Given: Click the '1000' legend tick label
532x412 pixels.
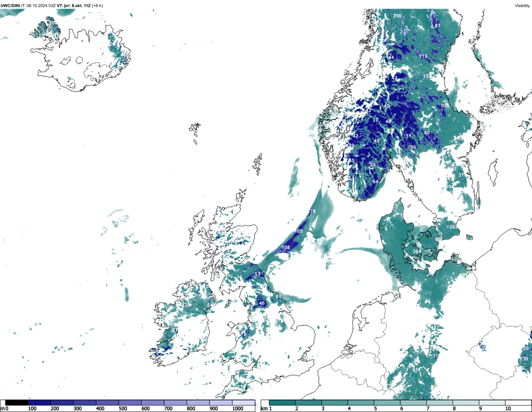Looking at the screenshot, I should (x=238, y=409).
